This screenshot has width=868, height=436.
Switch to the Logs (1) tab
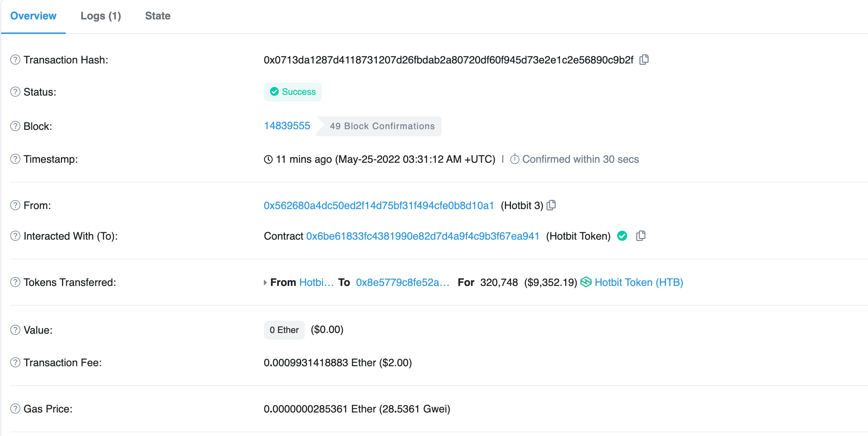click(x=101, y=16)
